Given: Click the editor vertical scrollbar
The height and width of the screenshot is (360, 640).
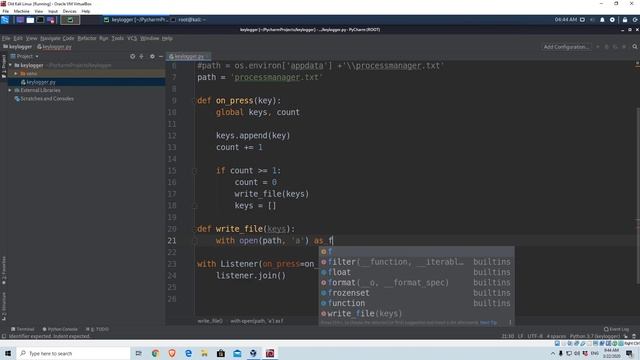Looking at the screenshot, I should (x=638, y=196).
